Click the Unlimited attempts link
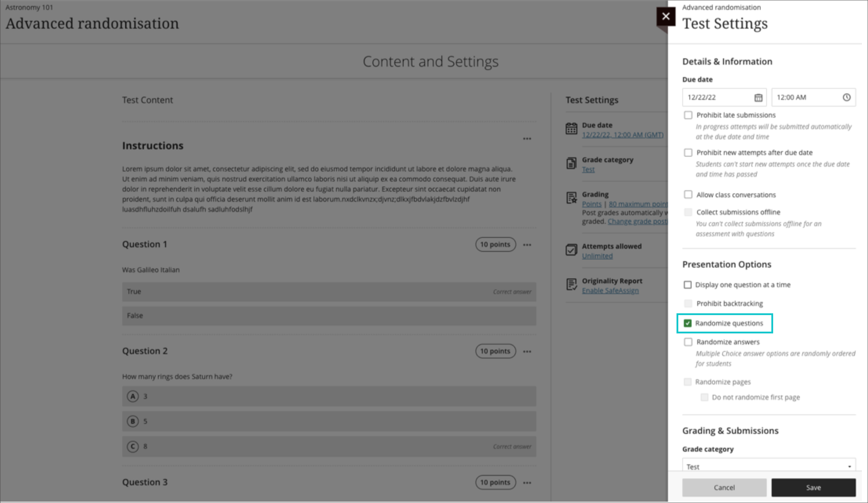The height and width of the screenshot is (503, 868). [597, 256]
